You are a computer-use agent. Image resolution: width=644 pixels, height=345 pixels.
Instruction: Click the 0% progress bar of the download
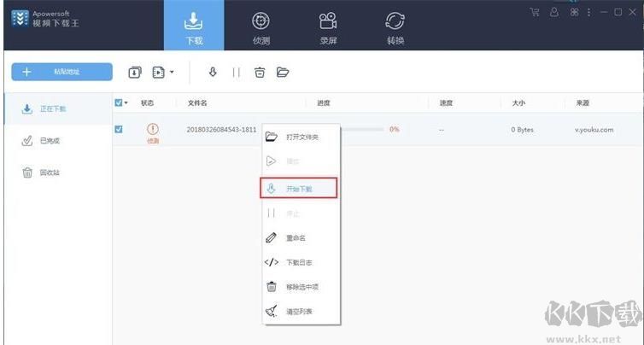362,130
